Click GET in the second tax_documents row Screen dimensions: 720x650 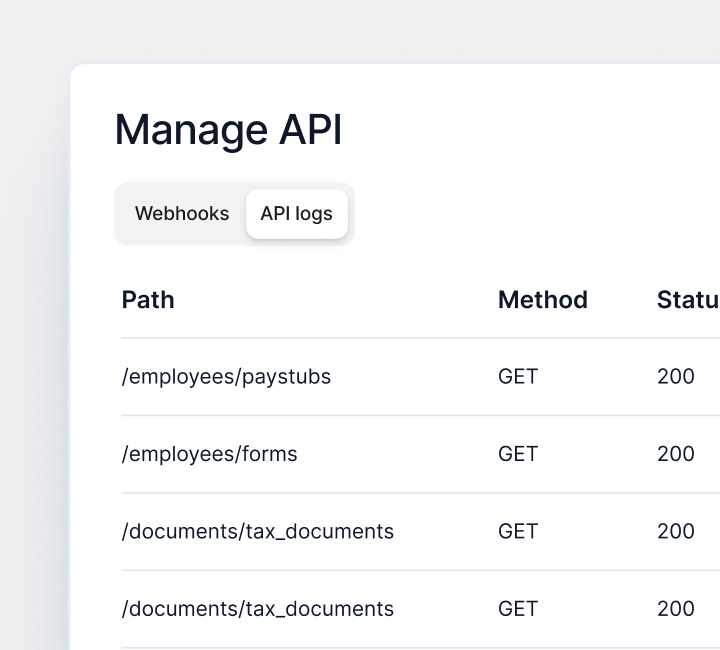518,609
